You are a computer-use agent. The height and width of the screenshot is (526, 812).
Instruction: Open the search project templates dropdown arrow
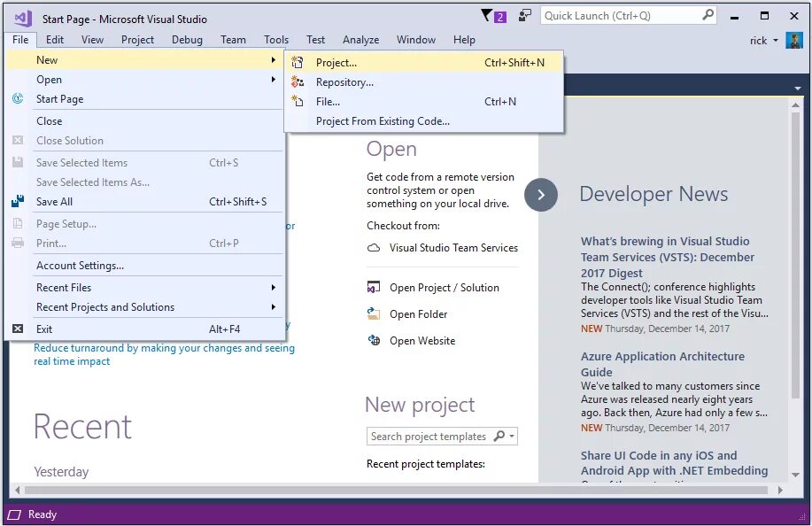pos(512,436)
